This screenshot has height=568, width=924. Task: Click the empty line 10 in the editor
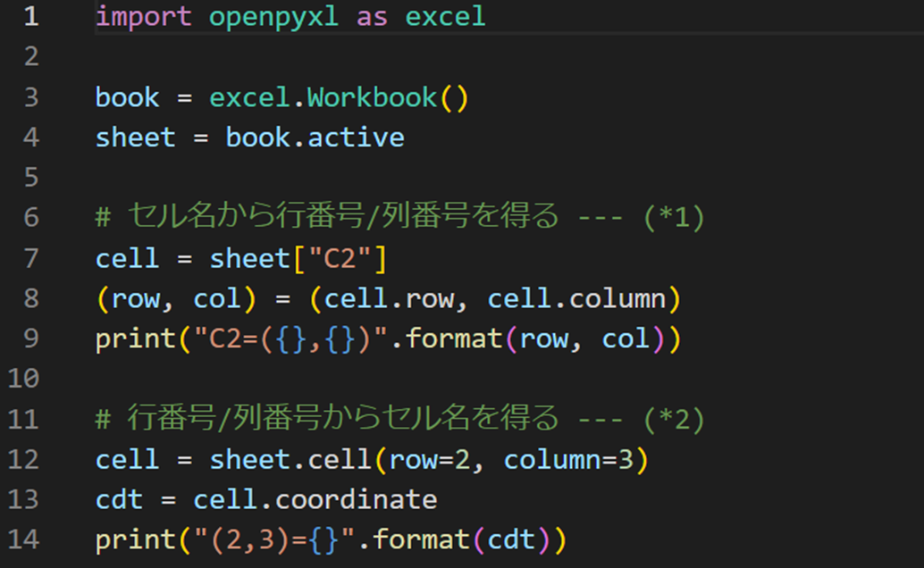pyautogui.click(x=268, y=379)
